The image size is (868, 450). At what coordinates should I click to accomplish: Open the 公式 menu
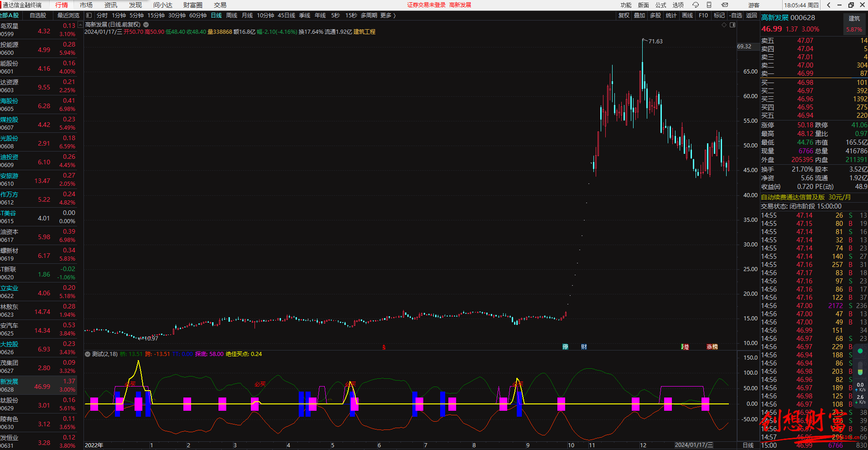(x=661, y=5)
